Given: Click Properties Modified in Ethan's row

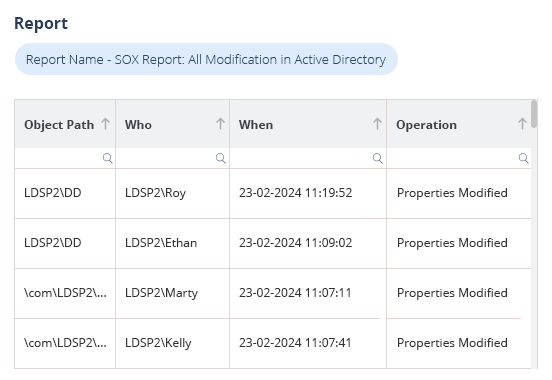Looking at the screenshot, I should (x=452, y=243).
